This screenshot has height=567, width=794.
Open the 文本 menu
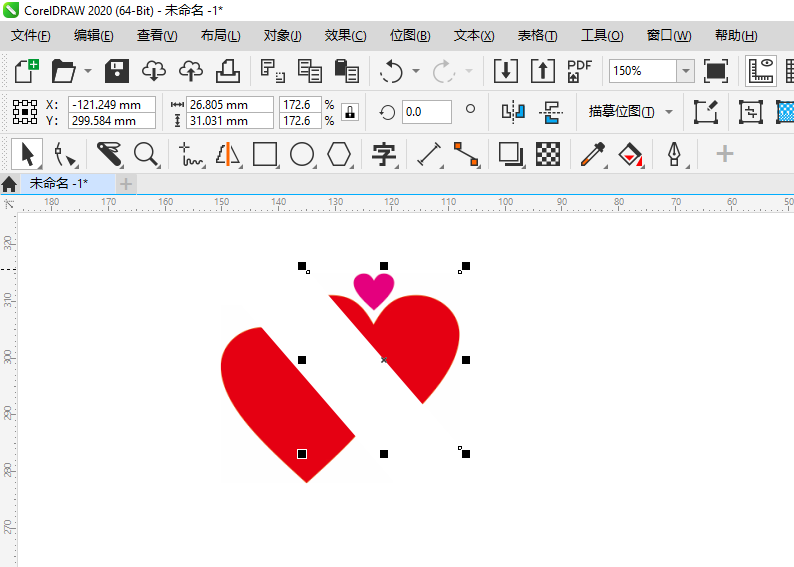[x=474, y=35]
